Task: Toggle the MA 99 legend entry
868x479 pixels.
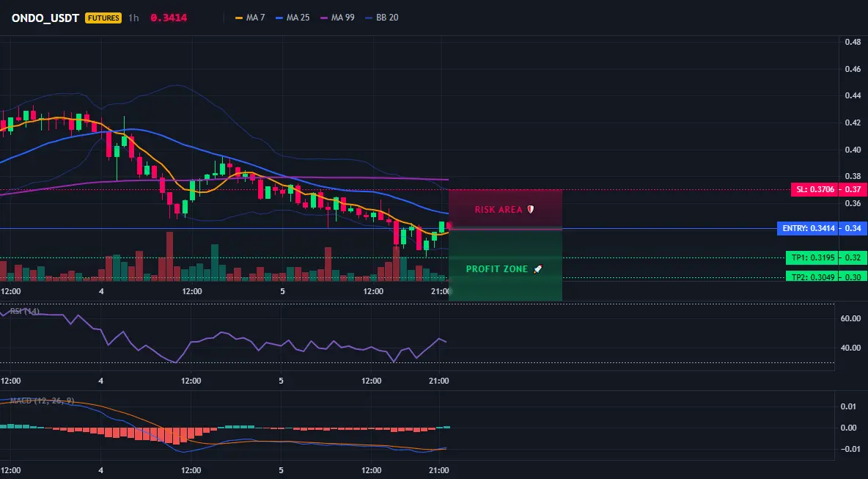Action: (x=337, y=18)
